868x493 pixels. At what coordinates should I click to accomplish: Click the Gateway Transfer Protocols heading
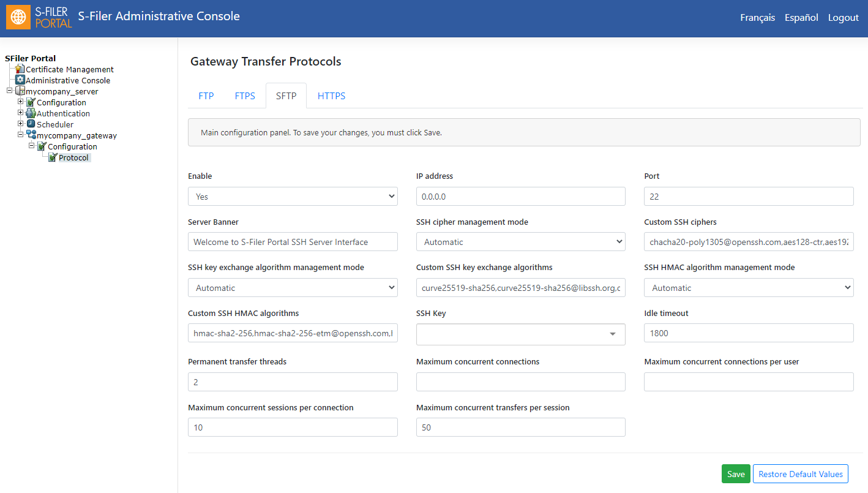[266, 61]
